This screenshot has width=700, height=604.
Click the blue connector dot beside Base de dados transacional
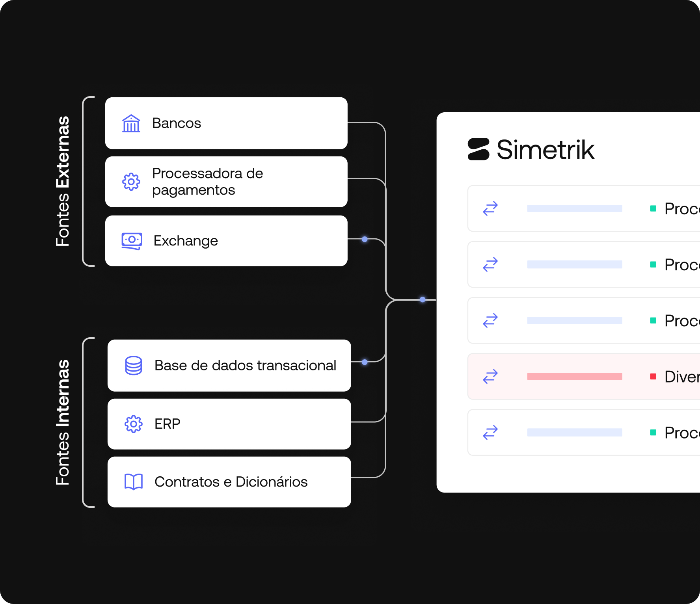tap(365, 362)
